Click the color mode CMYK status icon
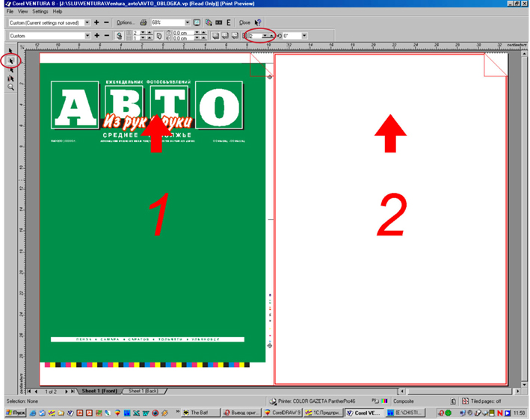 click(x=384, y=401)
